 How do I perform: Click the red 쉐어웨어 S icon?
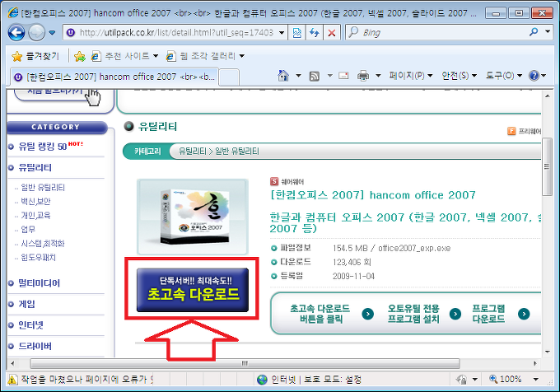pyautogui.click(x=274, y=181)
